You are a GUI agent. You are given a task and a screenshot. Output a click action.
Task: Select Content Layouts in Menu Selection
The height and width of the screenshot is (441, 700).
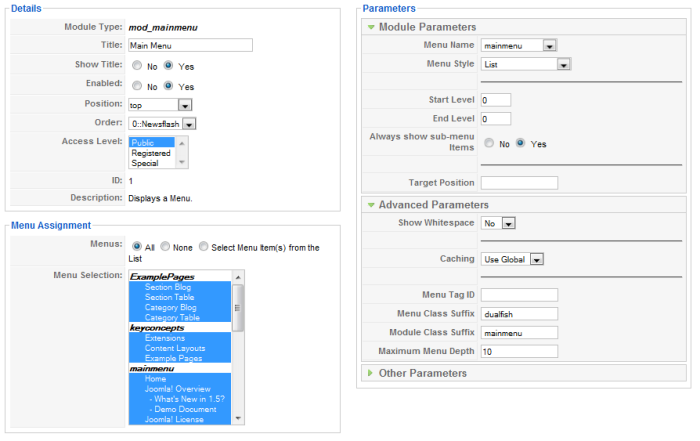(x=180, y=348)
